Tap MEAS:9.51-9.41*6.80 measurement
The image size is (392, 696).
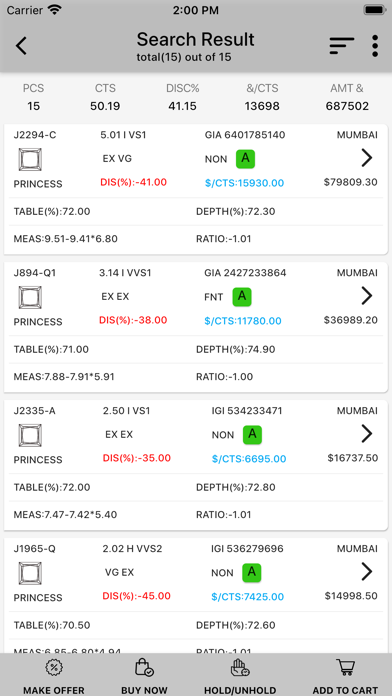(66, 239)
